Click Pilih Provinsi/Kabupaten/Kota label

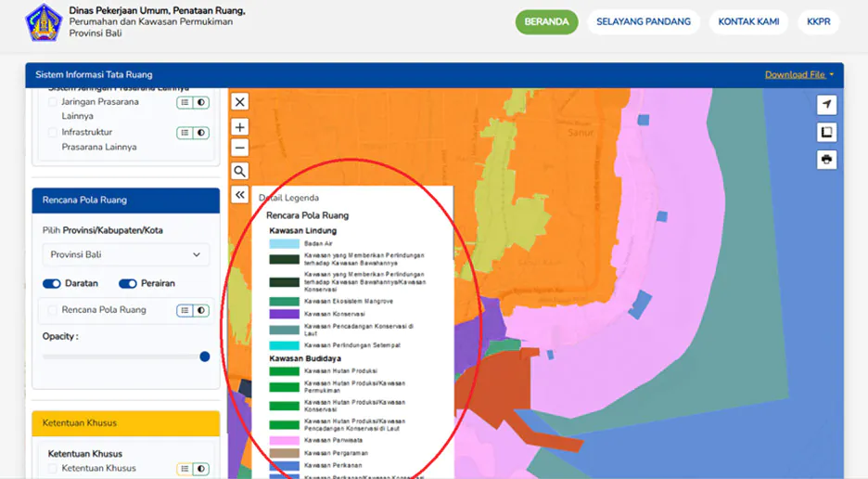coord(102,230)
